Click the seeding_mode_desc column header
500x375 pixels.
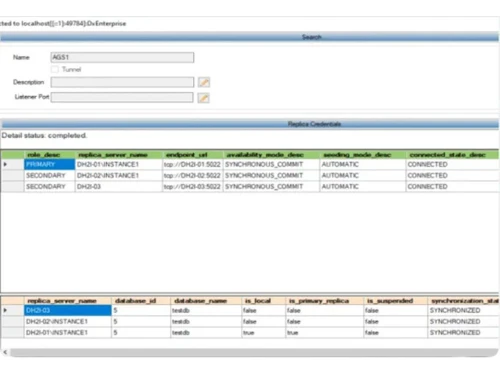coord(363,155)
